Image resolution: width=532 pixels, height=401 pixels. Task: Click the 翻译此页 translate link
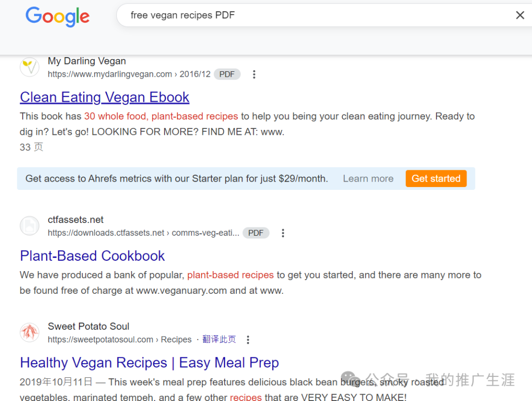click(219, 339)
